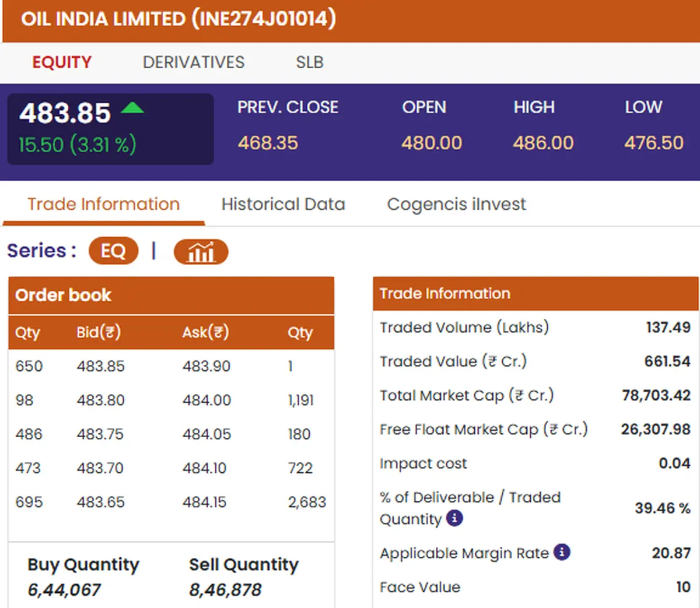The width and height of the screenshot is (700, 608).
Task: Click the Traded Volume (Lakhs) value 137.49
Action: point(668,327)
